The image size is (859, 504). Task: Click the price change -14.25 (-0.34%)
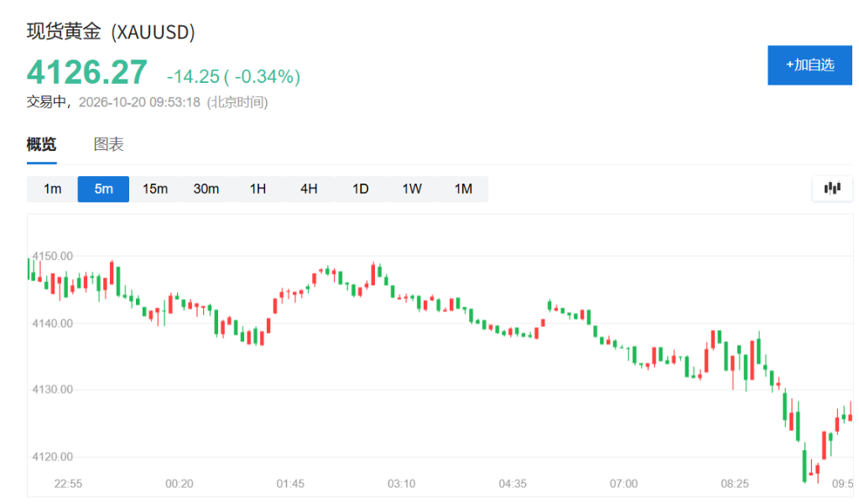point(233,76)
